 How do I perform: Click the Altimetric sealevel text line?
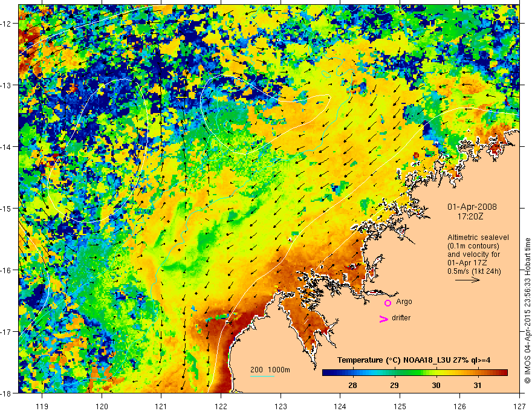pyautogui.click(x=478, y=238)
